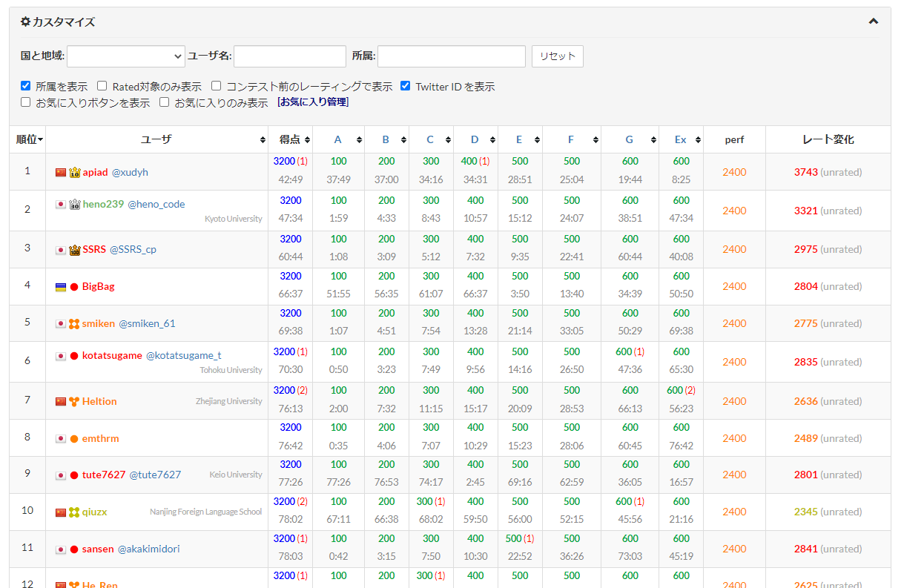Toggle コンテスト前のレーティングで表示 checkbox
The height and width of the screenshot is (588, 904).
(217, 86)
